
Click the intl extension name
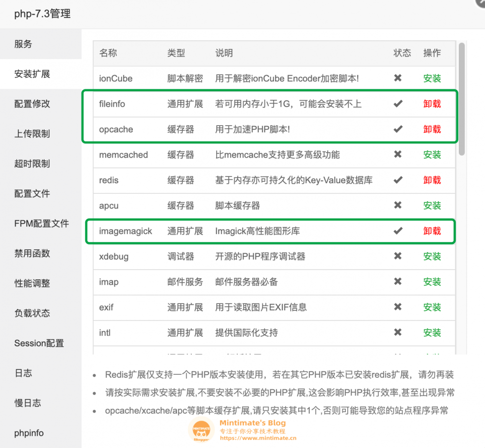[x=105, y=333]
